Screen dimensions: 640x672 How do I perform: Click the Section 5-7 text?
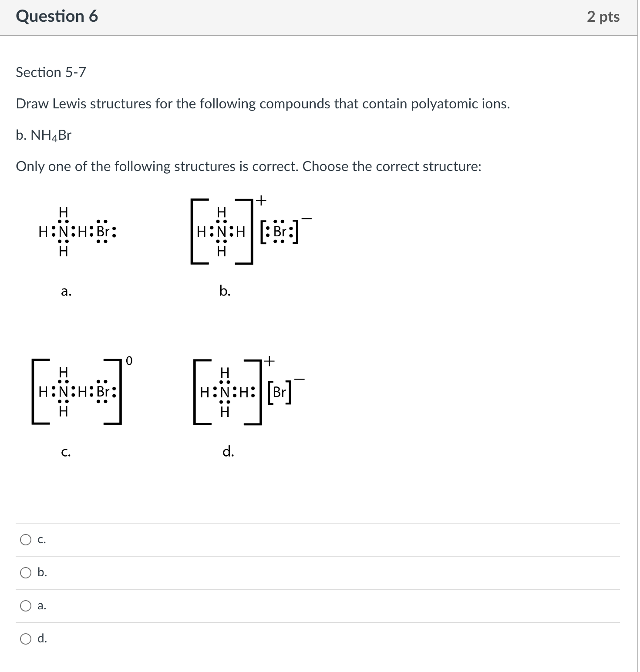click(x=51, y=72)
